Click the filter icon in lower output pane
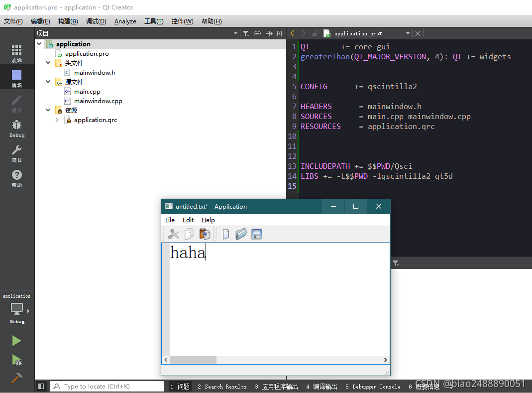Viewport: 532px width, 393px height. (396, 263)
